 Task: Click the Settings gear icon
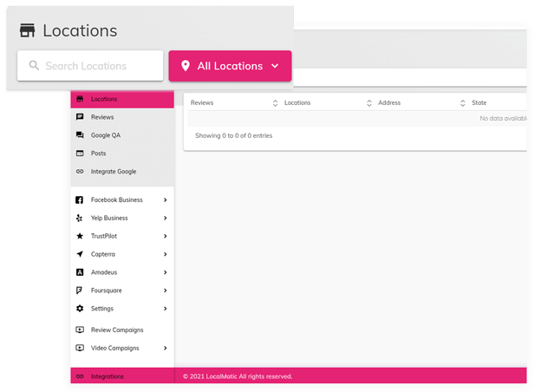[x=80, y=309]
